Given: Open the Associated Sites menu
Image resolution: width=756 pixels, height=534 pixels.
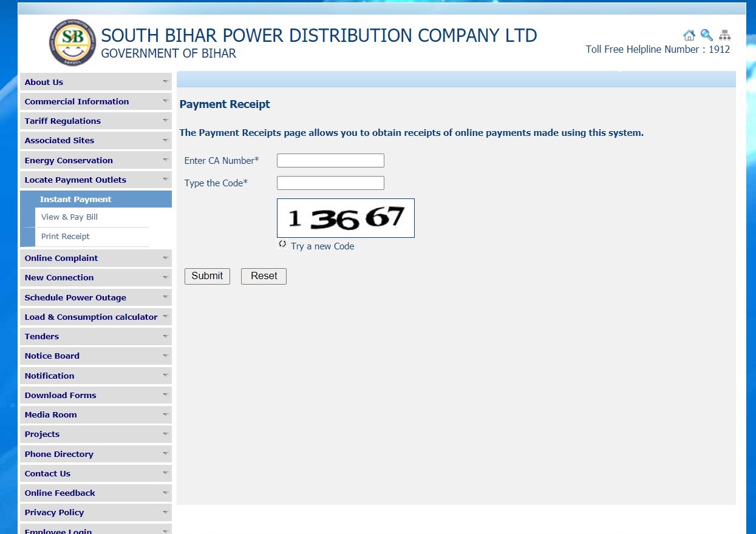Looking at the screenshot, I should click(x=96, y=140).
